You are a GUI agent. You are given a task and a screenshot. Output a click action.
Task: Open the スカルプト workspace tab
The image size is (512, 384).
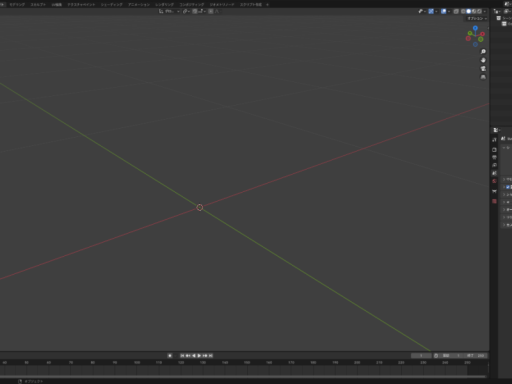[x=38, y=5]
